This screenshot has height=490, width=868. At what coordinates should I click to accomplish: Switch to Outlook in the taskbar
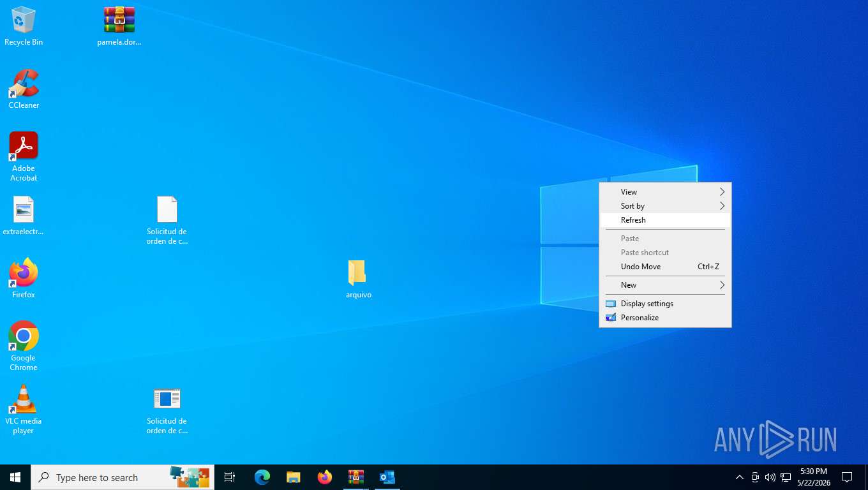pos(387,477)
